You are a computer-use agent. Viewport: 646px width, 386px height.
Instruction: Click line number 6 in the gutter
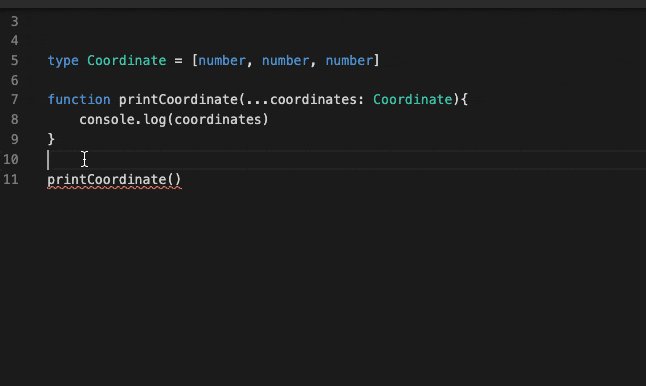point(14,80)
